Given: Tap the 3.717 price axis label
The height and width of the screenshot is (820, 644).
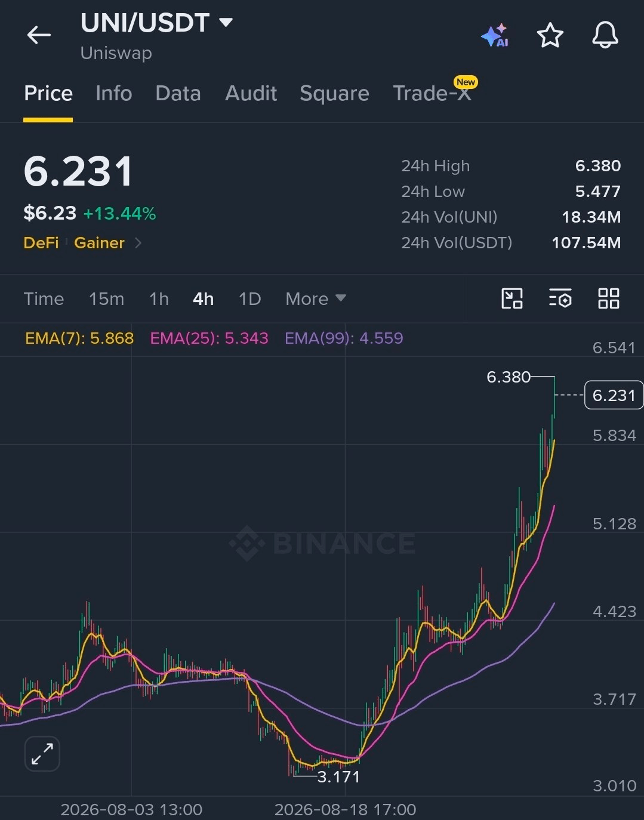Looking at the screenshot, I should point(614,699).
